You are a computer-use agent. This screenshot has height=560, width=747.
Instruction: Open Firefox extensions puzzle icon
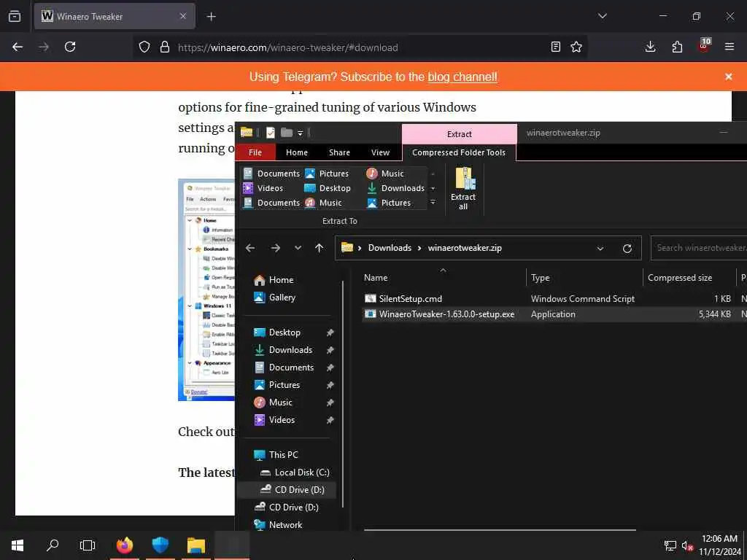[677, 47]
